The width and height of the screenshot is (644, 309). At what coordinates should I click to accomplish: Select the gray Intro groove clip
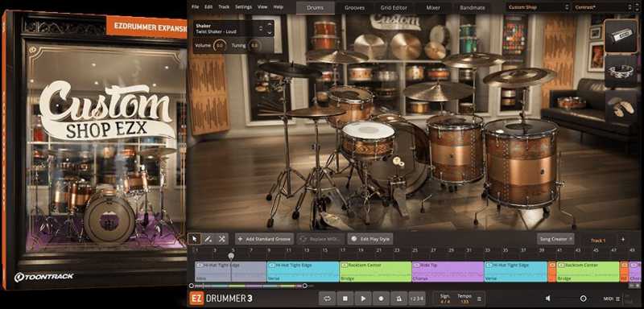tap(231, 272)
